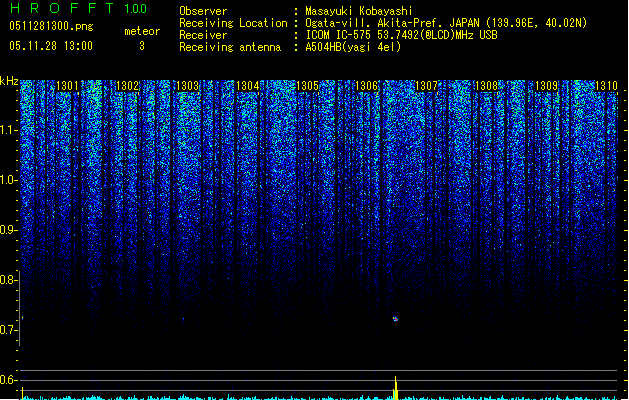Click the 'Observer' field label
Viewport: 629px width, 400px height.
tap(203, 11)
